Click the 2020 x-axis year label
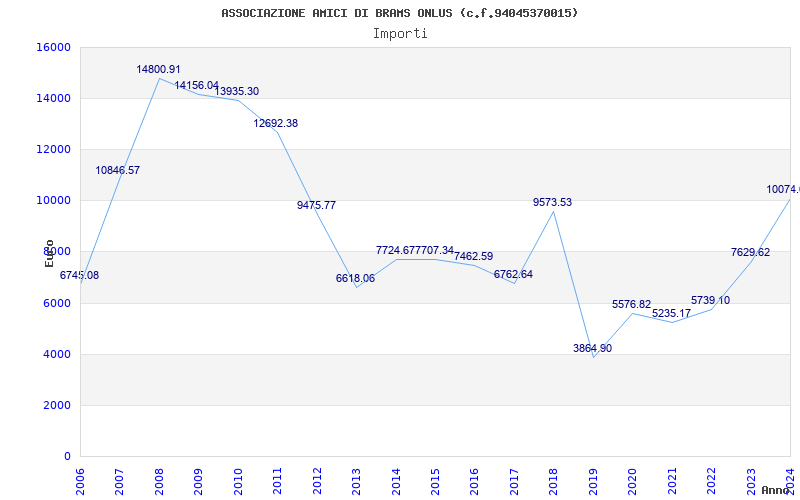The image size is (800, 500). 633,481
